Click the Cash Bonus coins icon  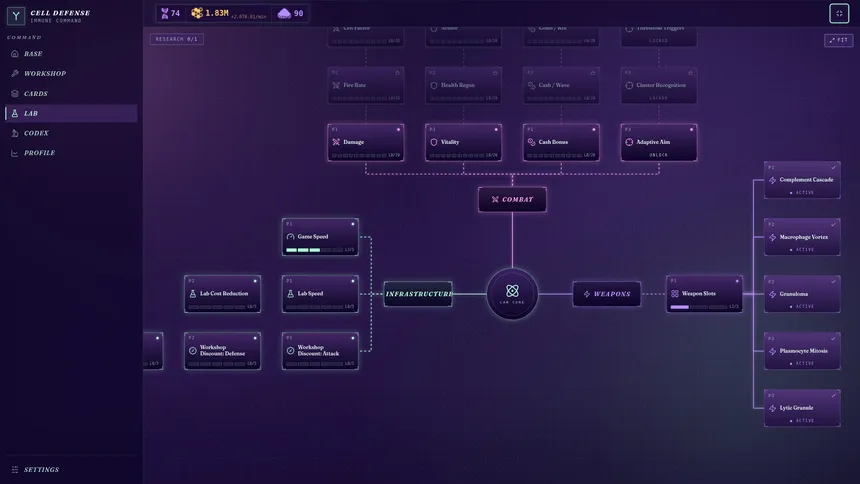pyautogui.click(x=531, y=142)
